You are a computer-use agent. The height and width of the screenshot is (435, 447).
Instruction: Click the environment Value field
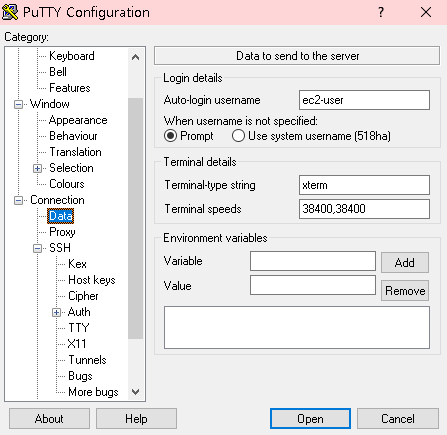coord(313,285)
